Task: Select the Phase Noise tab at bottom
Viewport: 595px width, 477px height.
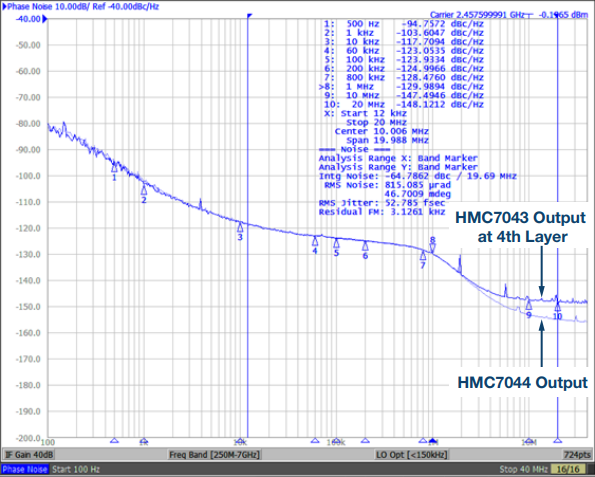Action: click(25, 469)
